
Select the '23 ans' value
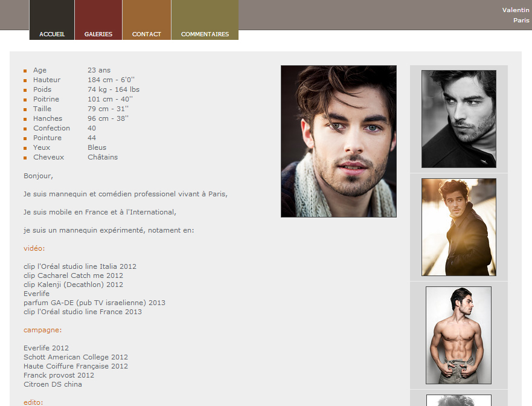pos(99,70)
